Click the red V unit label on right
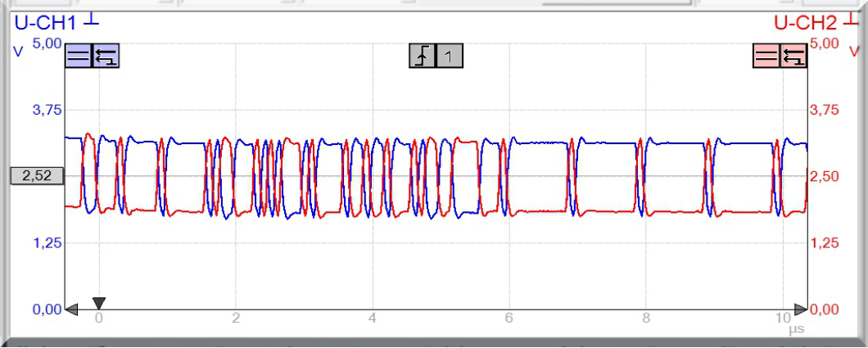 click(855, 51)
